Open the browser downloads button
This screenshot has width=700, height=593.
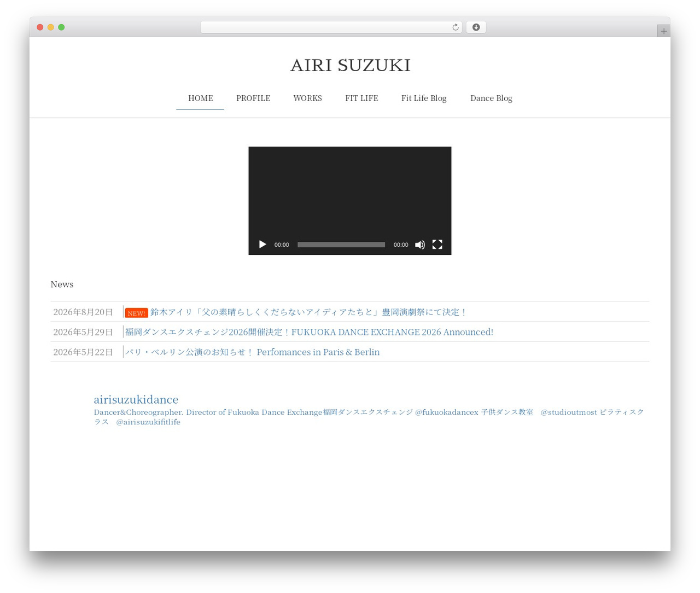coord(476,27)
